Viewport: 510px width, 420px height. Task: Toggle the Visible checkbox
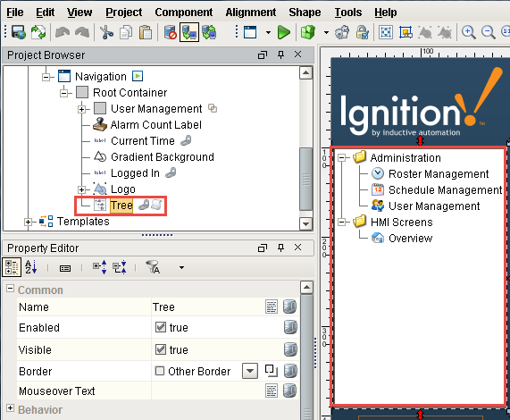pyautogui.click(x=161, y=349)
